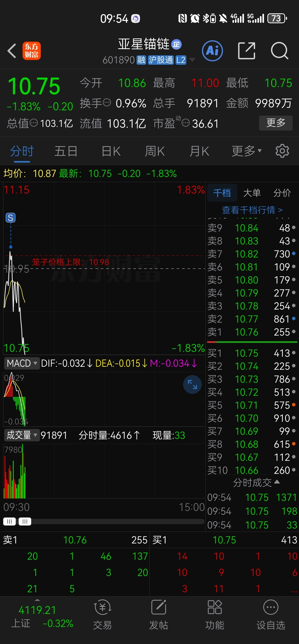Select the 千档 tab
The image size is (299, 644).
(222, 193)
